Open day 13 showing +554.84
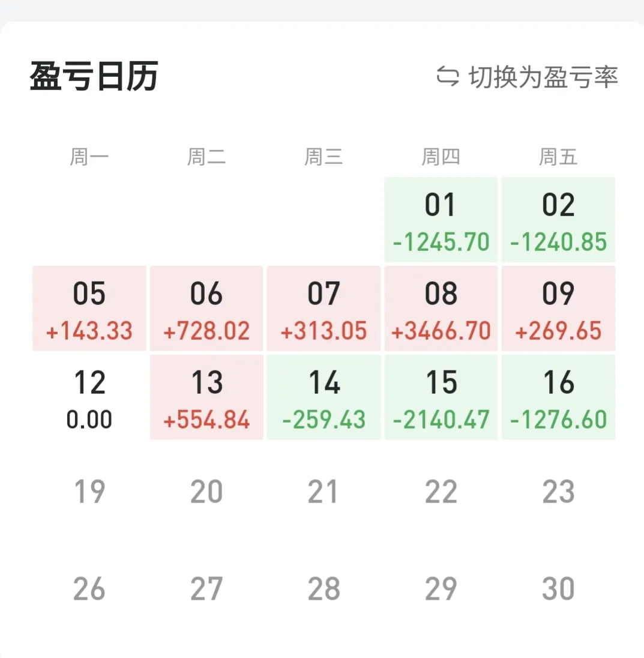The width and height of the screenshot is (644, 658). coord(206,397)
